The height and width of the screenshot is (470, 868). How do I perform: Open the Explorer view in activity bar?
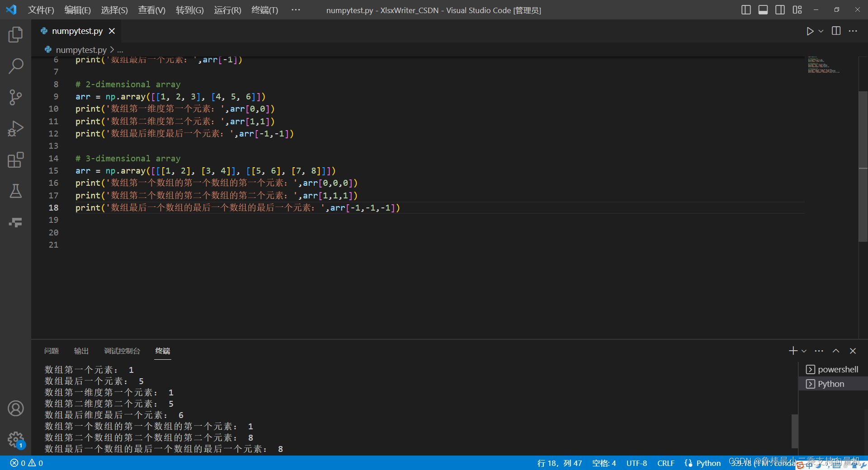(x=15, y=34)
